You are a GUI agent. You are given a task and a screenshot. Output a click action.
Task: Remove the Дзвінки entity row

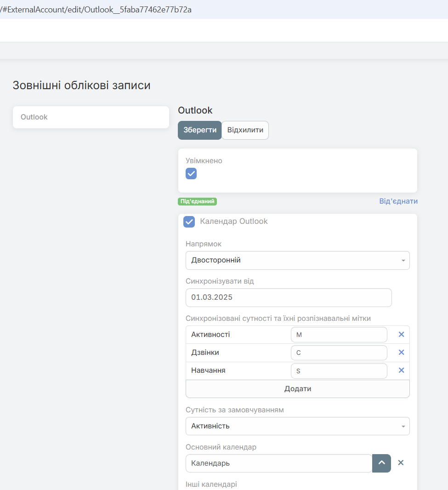point(401,353)
